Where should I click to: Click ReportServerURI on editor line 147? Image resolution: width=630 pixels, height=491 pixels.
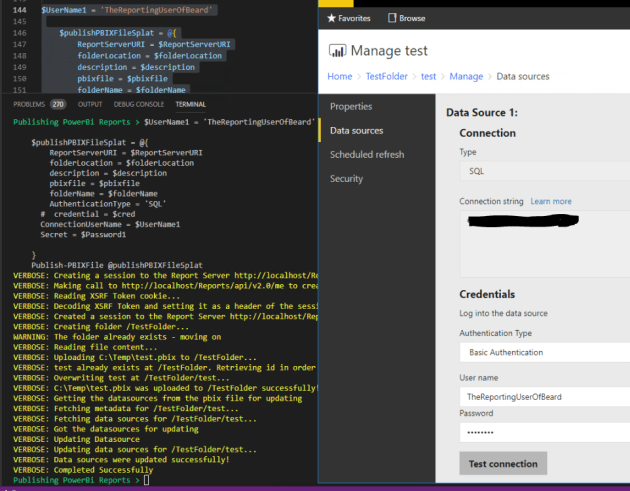(x=111, y=44)
